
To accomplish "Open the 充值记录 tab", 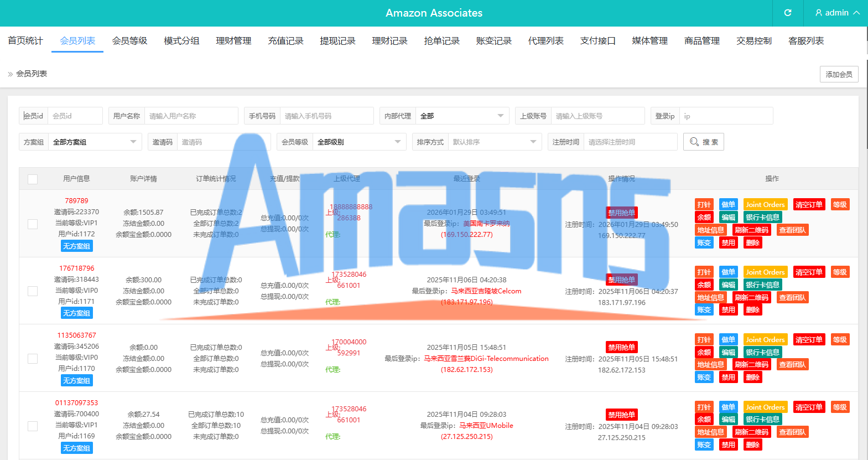I will pos(285,40).
